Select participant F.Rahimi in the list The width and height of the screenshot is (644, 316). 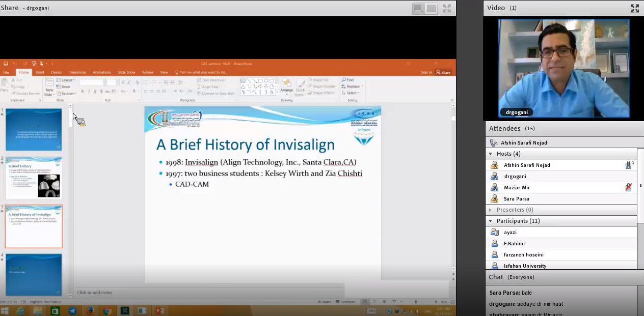point(561,243)
